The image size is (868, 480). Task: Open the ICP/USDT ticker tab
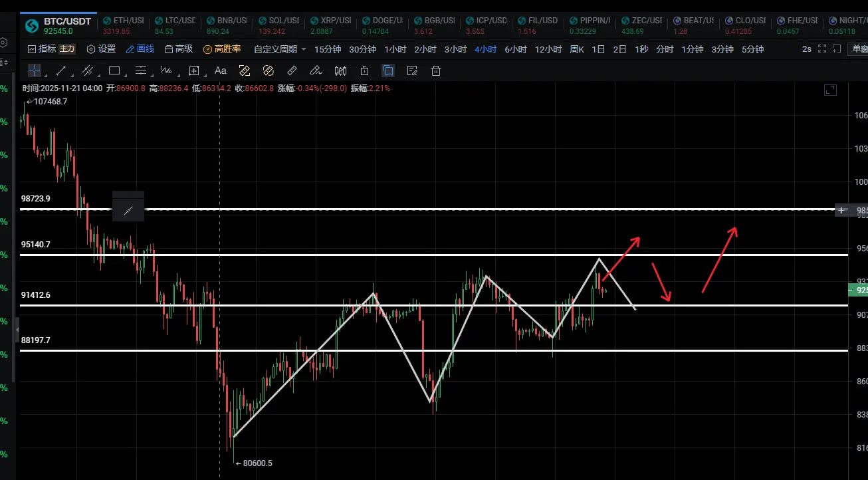[x=487, y=25]
